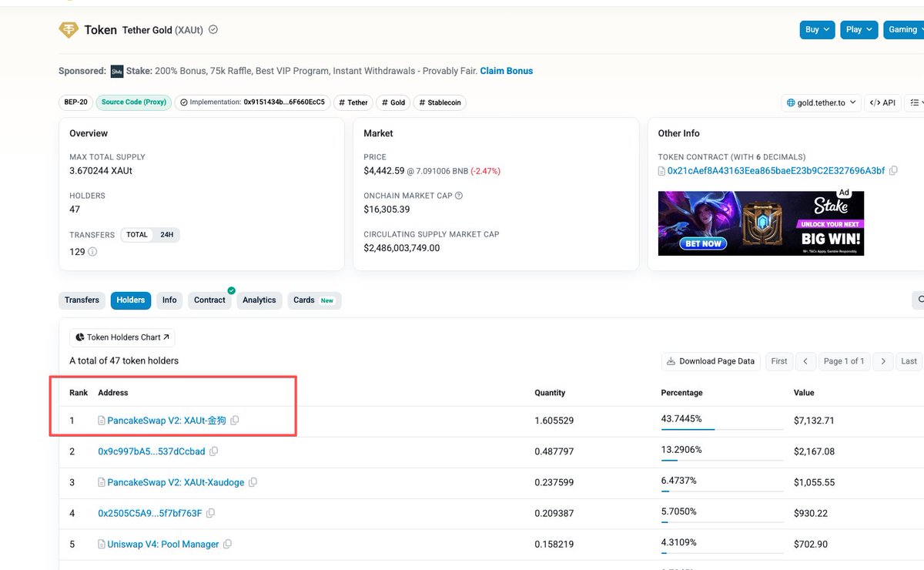
Task: Click the # Stablecoin tag
Action: pyautogui.click(x=440, y=102)
